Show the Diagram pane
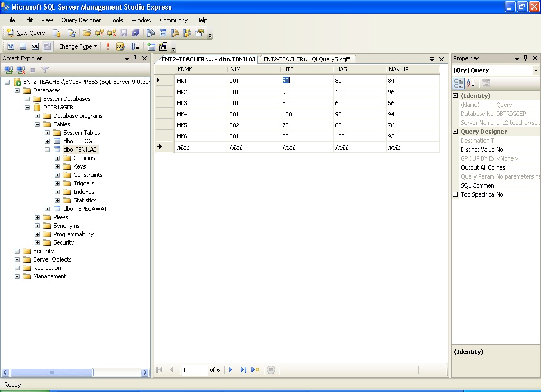The image size is (541, 392). click(x=11, y=46)
